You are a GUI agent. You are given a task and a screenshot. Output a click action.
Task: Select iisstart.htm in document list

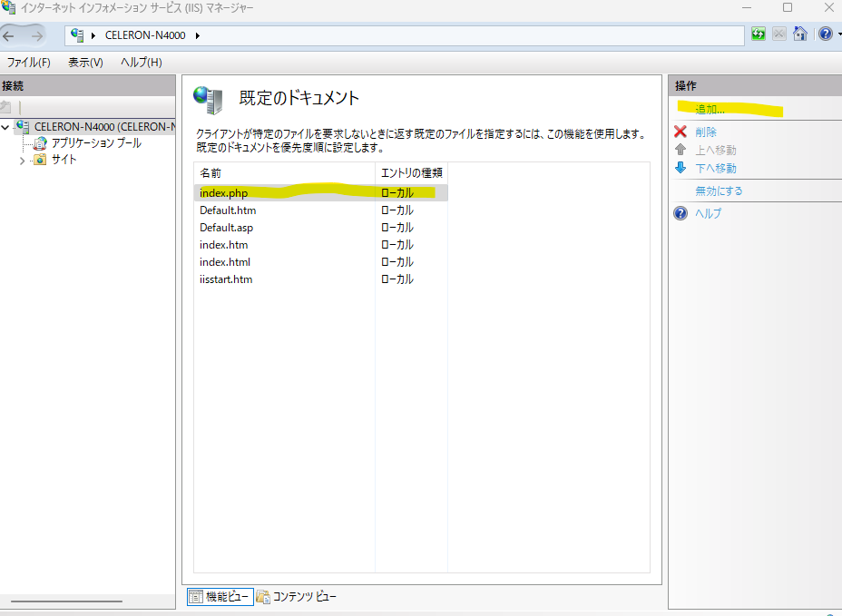[321, 279]
